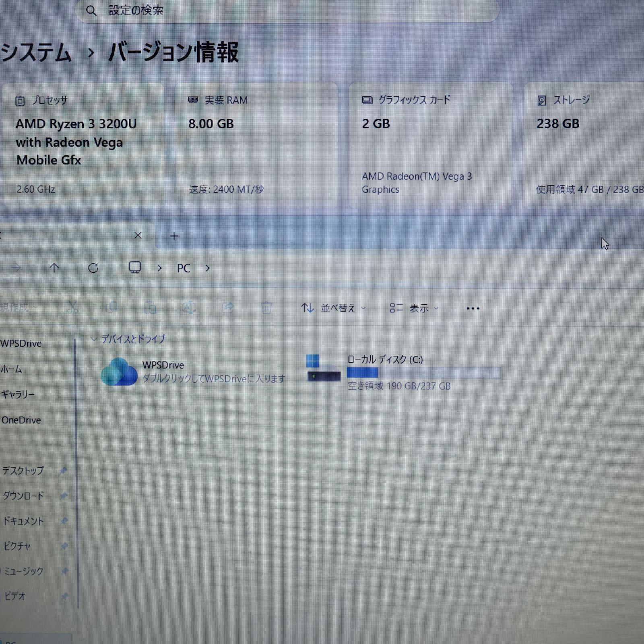Viewport: 644px width, 644px height.
Task: Open ビデオ in the sidebar
Action: tap(15, 596)
